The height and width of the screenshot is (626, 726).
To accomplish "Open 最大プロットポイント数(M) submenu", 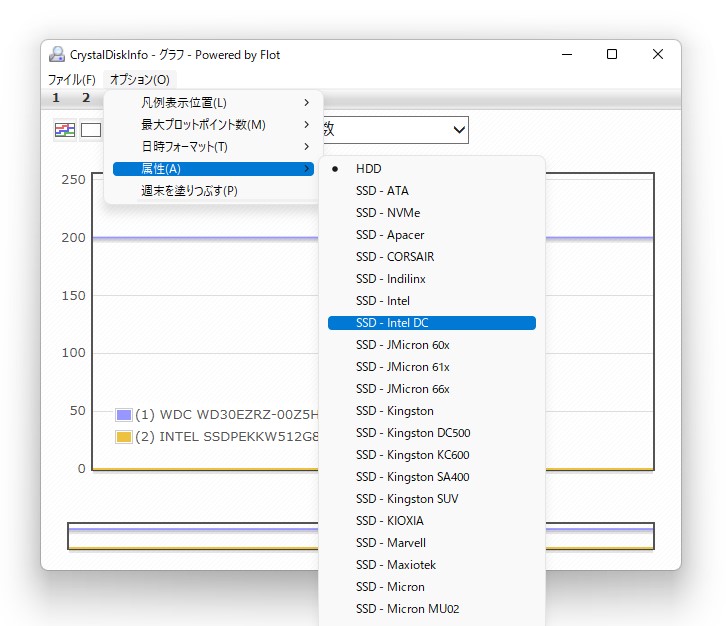I will (213, 125).
